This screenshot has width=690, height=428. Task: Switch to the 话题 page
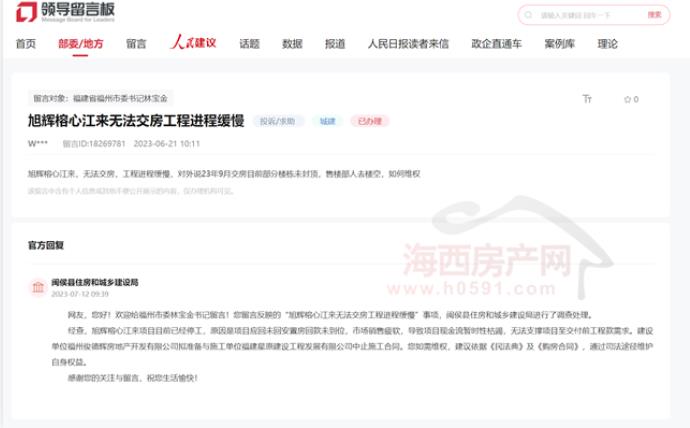(250, 44)
